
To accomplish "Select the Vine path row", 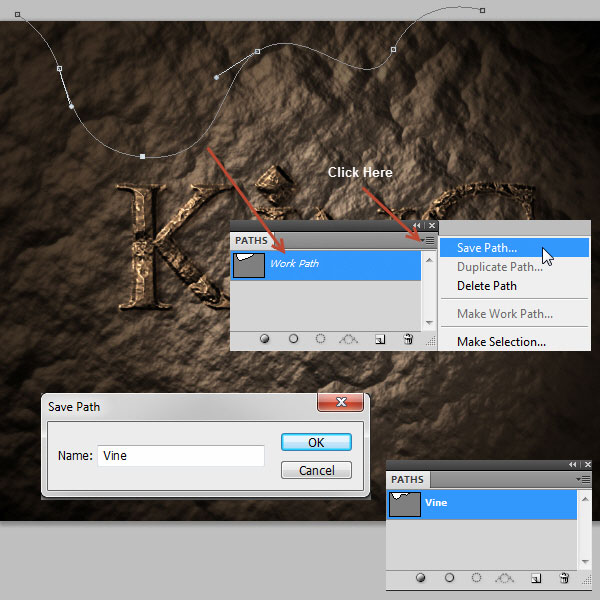I will 482,504.
